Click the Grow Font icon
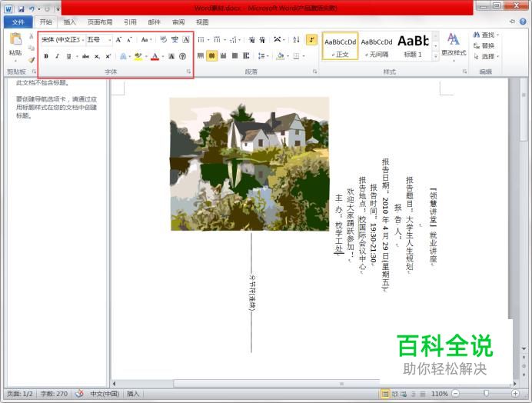The width and height of the screenshot is (532, 403). point(118,40)
